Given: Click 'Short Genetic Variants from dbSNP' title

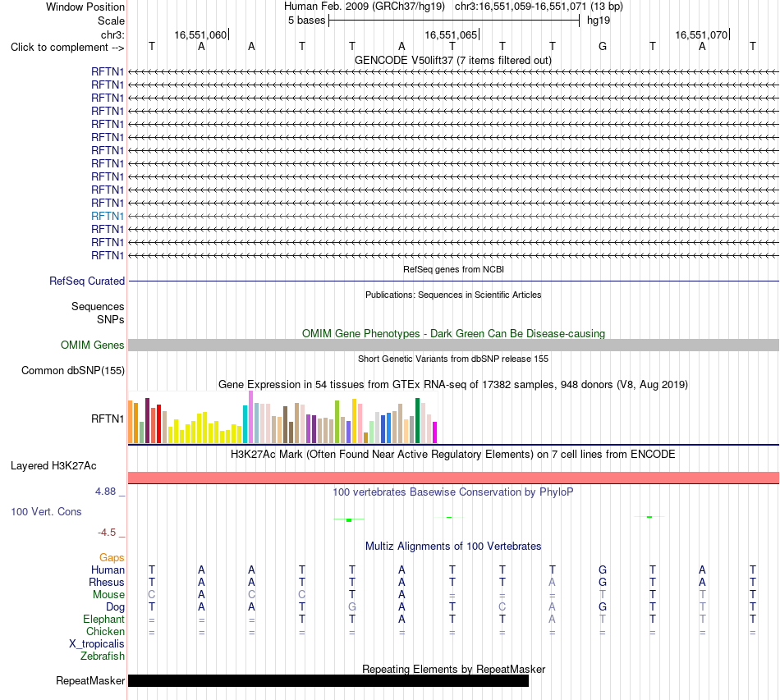Looking at the screenshot, I should 453,359.
